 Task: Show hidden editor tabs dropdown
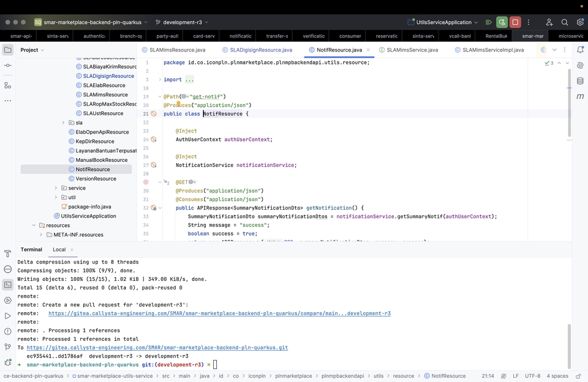tap(554, 50)
